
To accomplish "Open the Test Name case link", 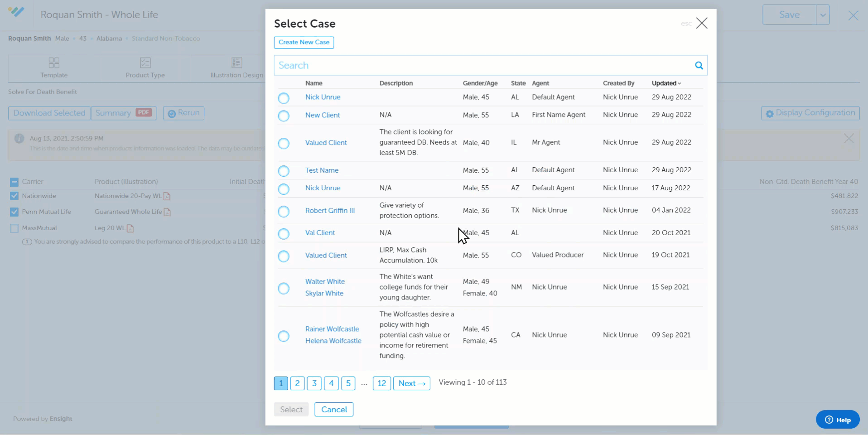I will [x=322, y=170].
